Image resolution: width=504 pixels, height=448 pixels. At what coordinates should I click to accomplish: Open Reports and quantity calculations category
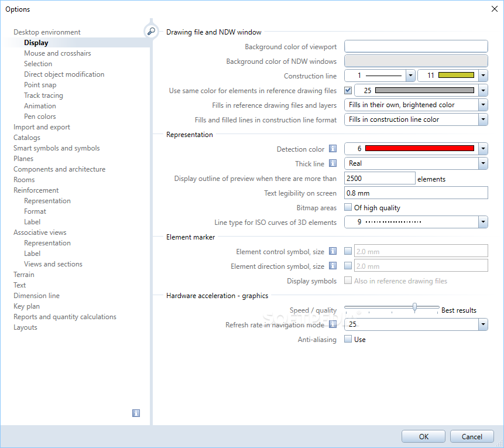click(64, 317)
